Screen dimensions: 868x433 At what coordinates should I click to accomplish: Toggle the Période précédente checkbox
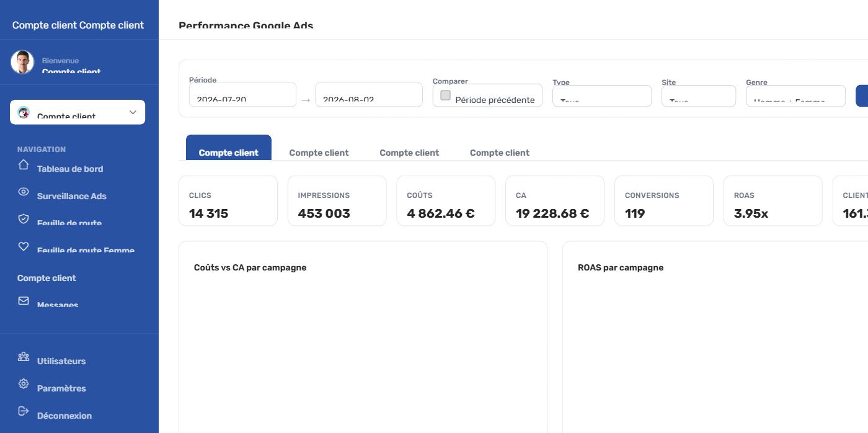[445, 95]
